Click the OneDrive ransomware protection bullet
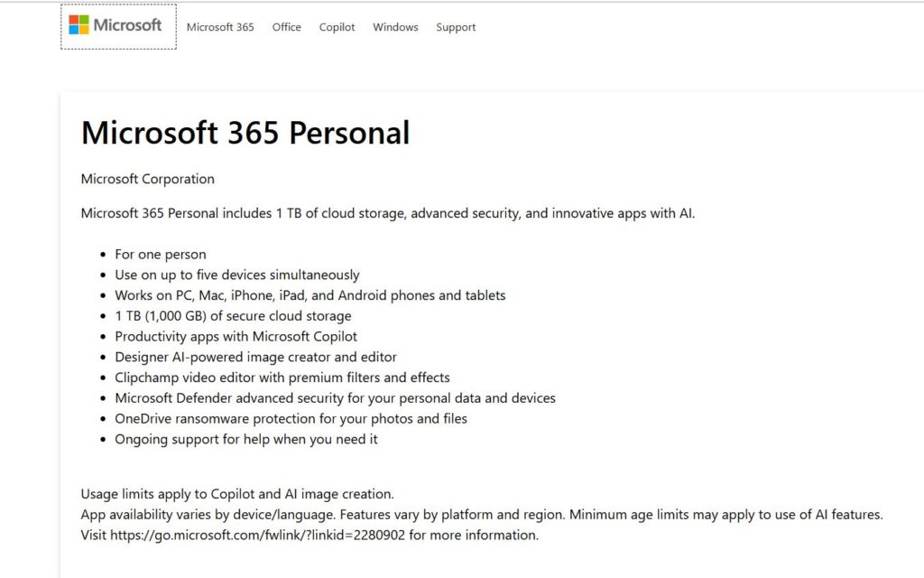 click(291, 419)
